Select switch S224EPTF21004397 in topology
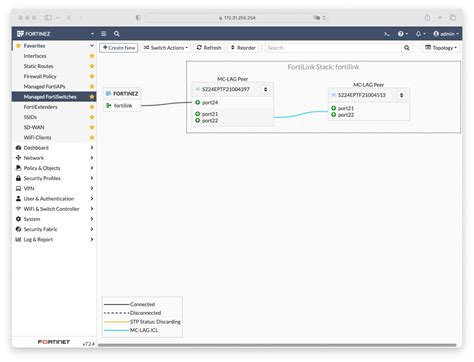 pyautogui.click(x=226, y=89)
